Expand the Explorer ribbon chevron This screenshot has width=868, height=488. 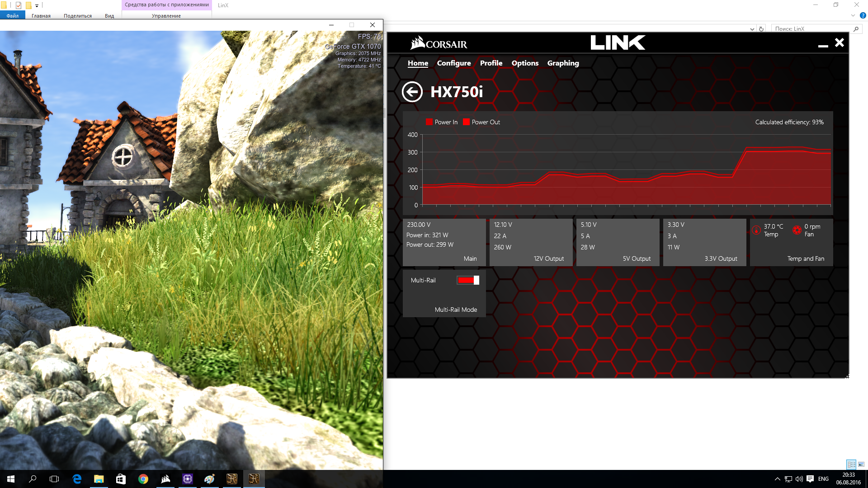point(853,15)
